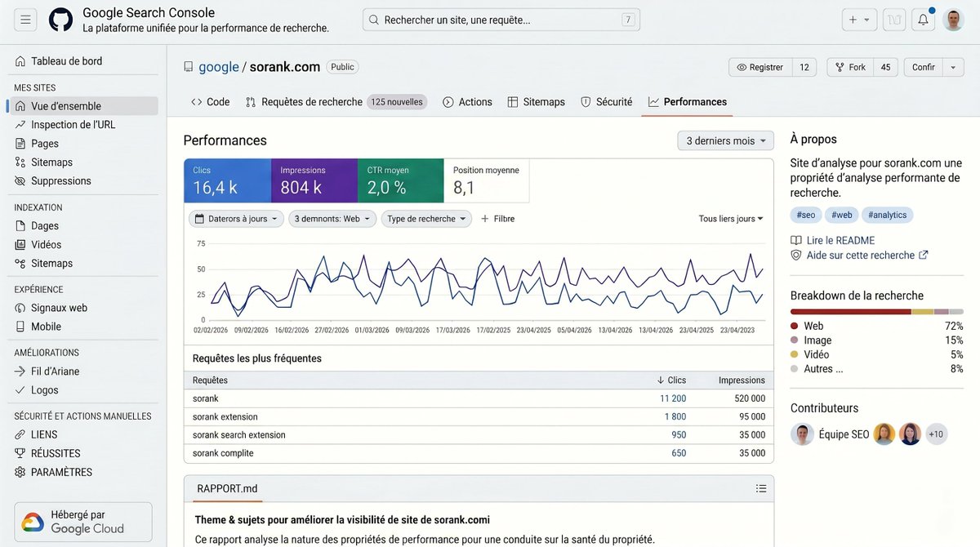
Task: Open the user avatar menu
Action: (x=953, y=20)
